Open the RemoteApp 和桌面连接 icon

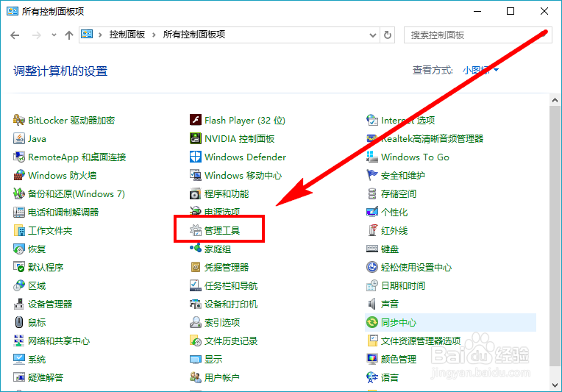click(x=18, y=157)
